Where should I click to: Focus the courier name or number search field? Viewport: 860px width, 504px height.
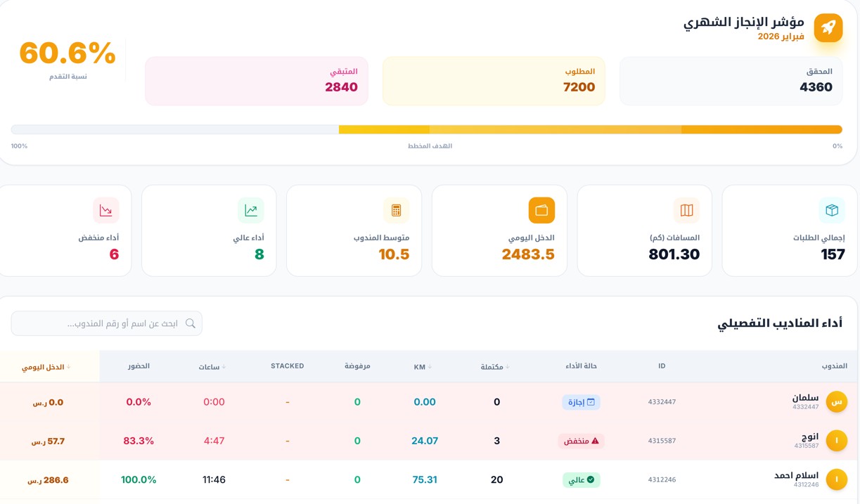point(106,323)
